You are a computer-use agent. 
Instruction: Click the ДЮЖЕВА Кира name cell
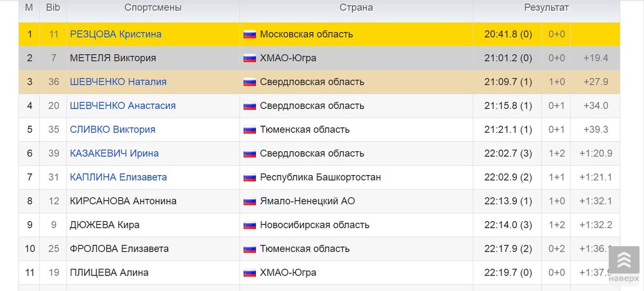(x=153, y=225)
